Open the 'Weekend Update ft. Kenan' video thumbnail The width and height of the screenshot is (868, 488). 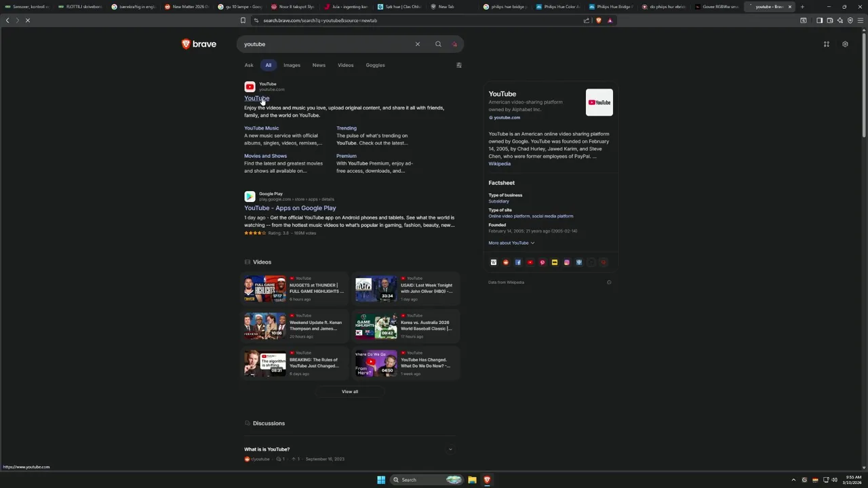(x=264, y=326)
